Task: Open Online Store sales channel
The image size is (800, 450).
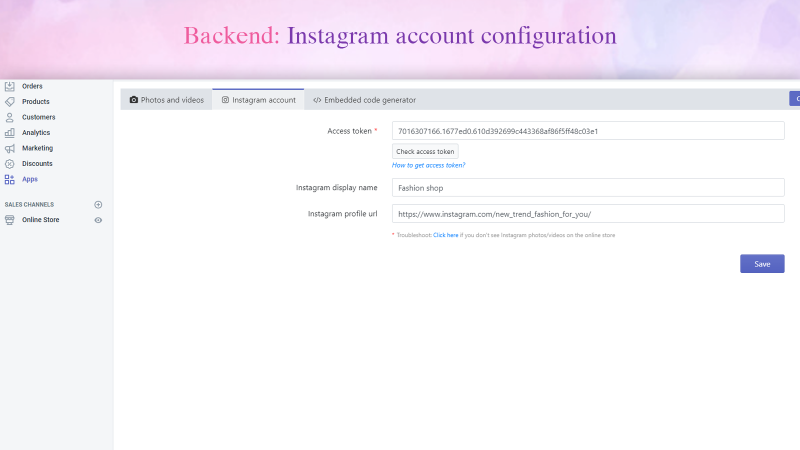Action: click(x=40, y=220)
